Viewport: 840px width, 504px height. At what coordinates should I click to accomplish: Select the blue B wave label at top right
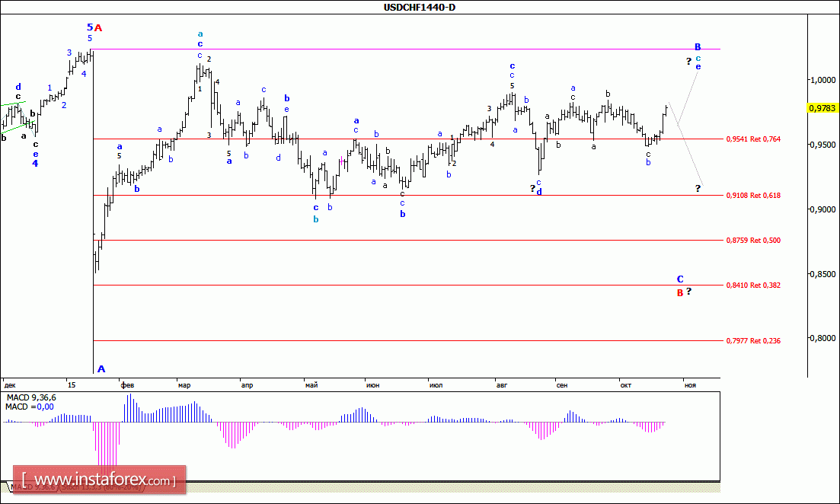click(698, 46)
